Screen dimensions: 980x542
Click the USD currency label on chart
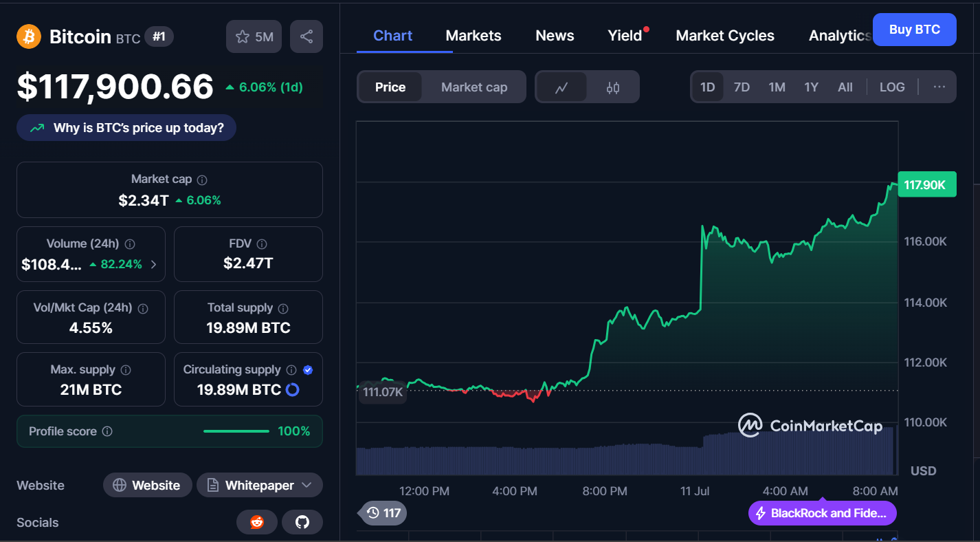923,471
